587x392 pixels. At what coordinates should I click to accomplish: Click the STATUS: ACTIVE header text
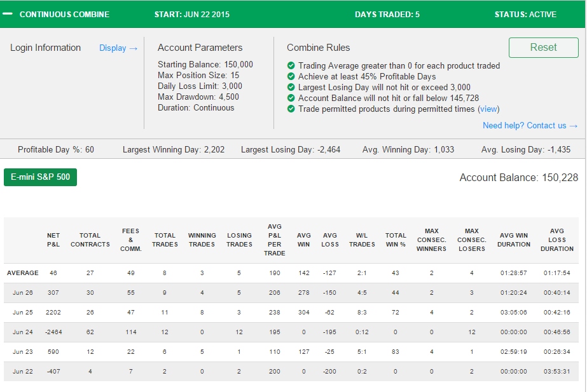(x=525, y=15)
